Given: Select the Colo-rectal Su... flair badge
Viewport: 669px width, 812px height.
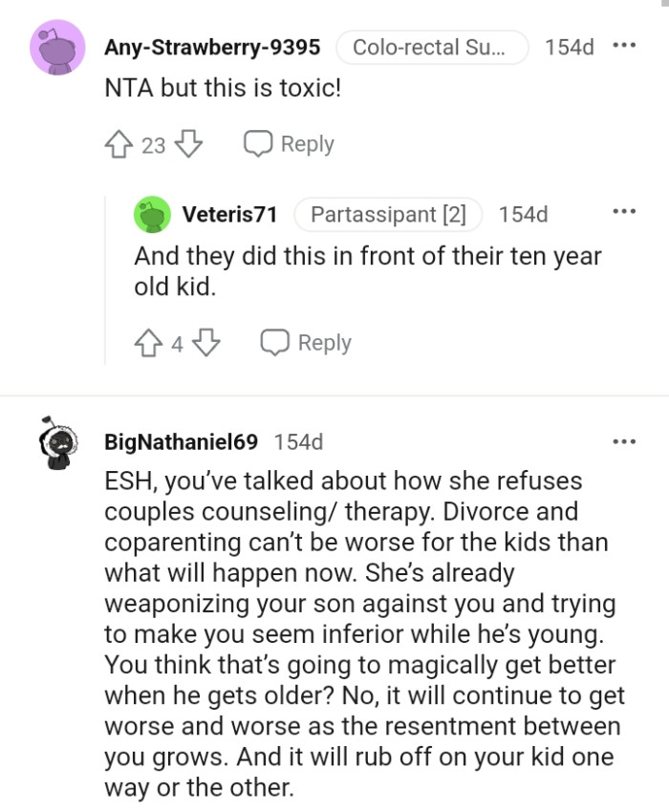Looking at the screenshot, I should [x=432, y=46].
